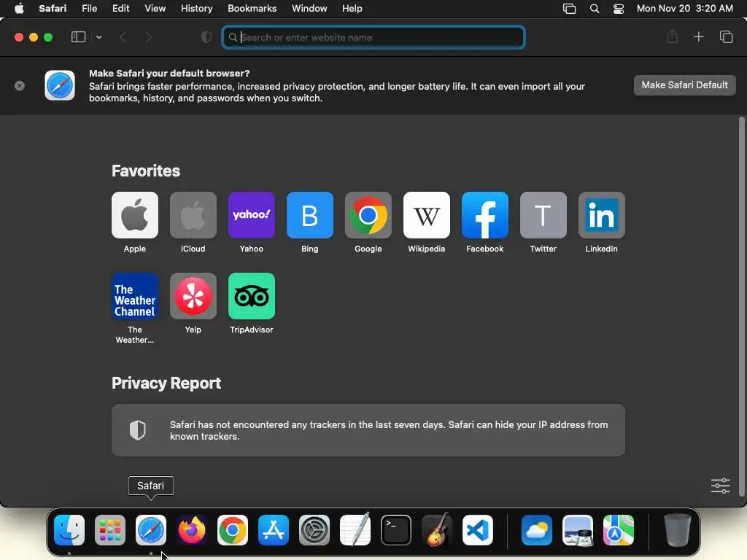
Task: Open the Apple menu
Action: coord(19,9)
